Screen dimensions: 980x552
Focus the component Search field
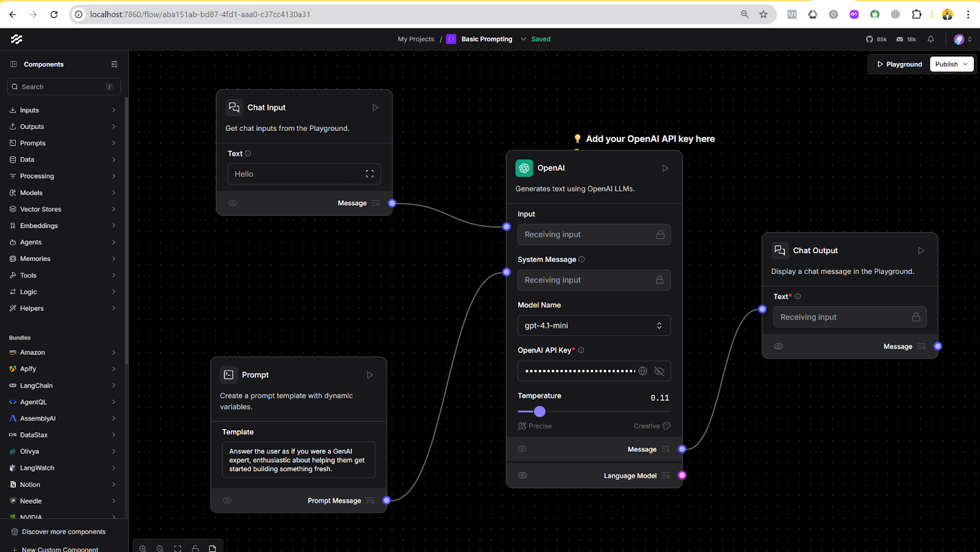64,87
